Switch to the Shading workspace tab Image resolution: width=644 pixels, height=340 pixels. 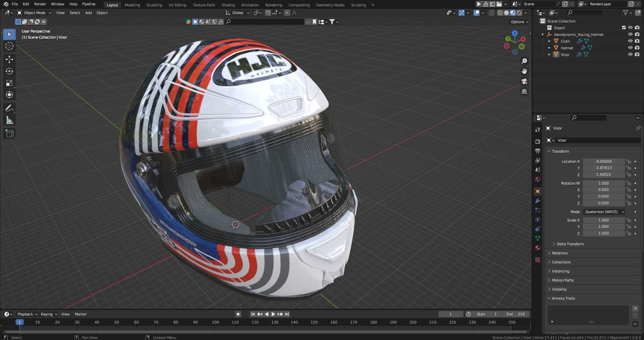coord(228,5)
